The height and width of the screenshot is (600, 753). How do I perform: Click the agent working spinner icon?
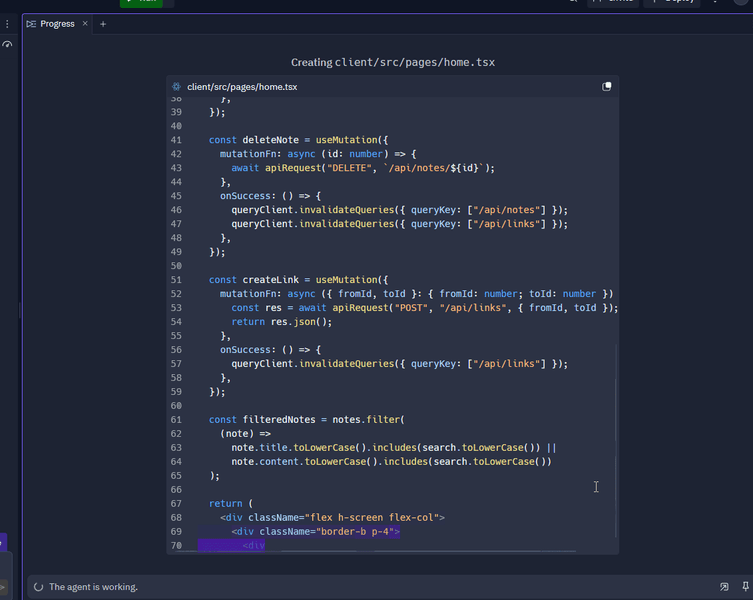[38, 587]
